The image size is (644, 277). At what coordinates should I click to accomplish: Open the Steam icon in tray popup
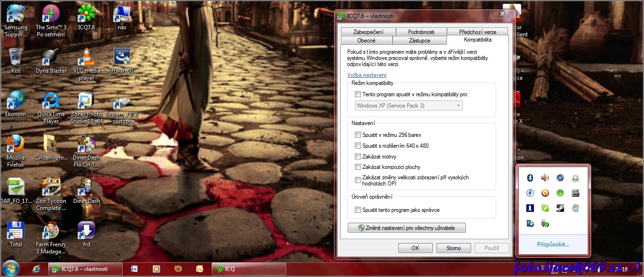[x=560, y=208]
